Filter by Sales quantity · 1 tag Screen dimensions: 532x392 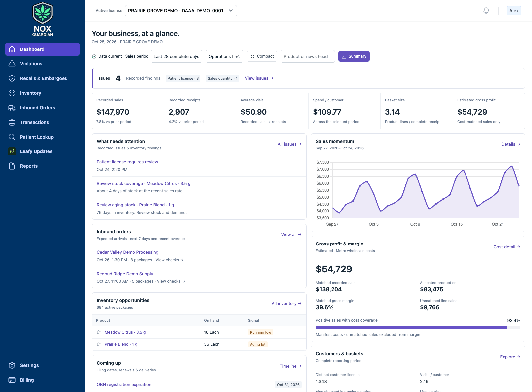click(223, 78)
